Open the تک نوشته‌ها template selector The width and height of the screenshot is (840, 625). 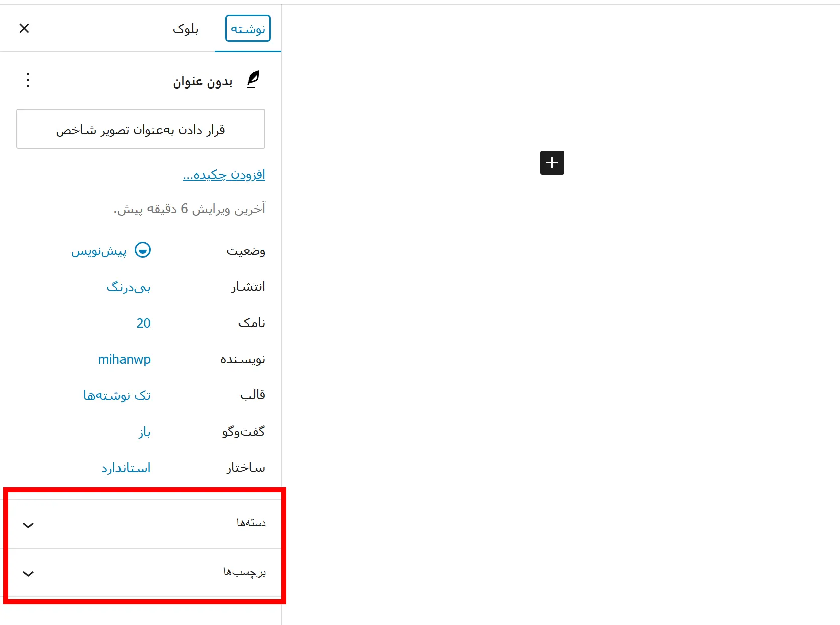(x=117, y=395)
